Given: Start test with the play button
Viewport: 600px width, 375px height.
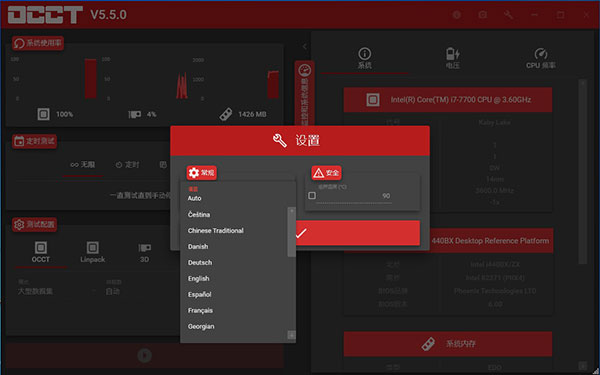Looking at the screenshot, I should coord(144,356).
